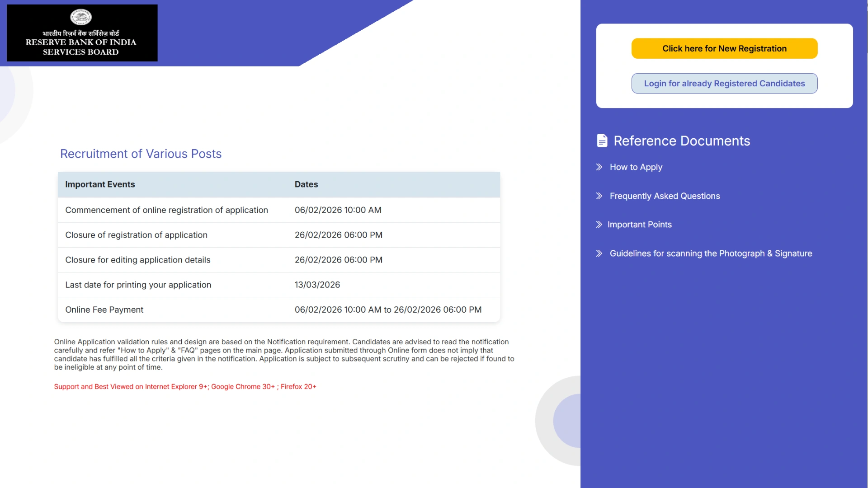Expand the How to Apply reference section
This screenshot has height=488, width=868.
[636, 167]
